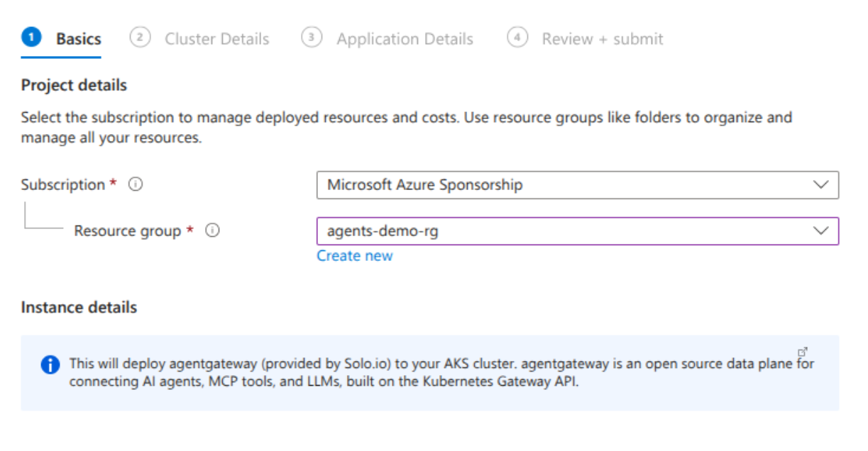Click the Subscription field label

(x=63, y=185)
